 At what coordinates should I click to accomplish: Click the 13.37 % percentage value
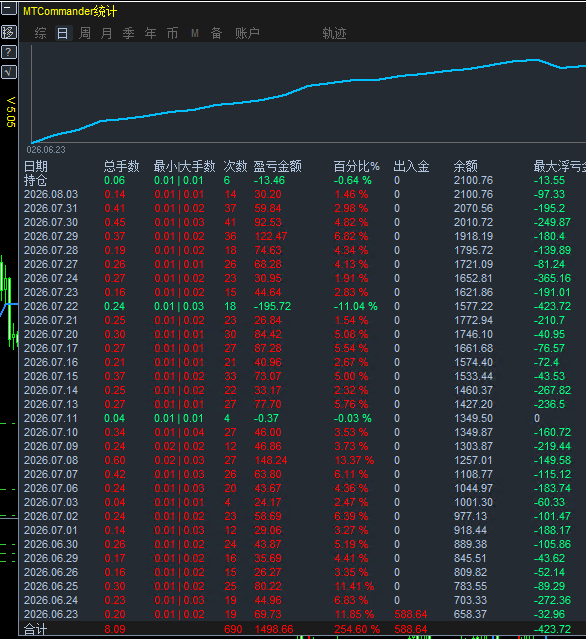coord(354,461)
